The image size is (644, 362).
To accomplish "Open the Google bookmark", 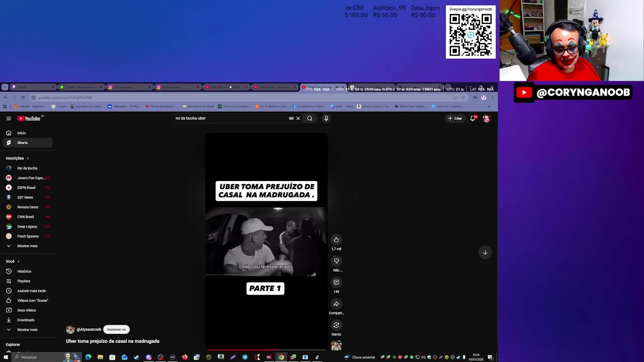I will (59, 107).
